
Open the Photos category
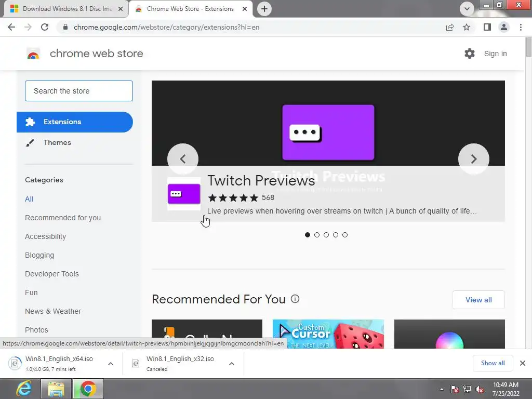point(37,330)
